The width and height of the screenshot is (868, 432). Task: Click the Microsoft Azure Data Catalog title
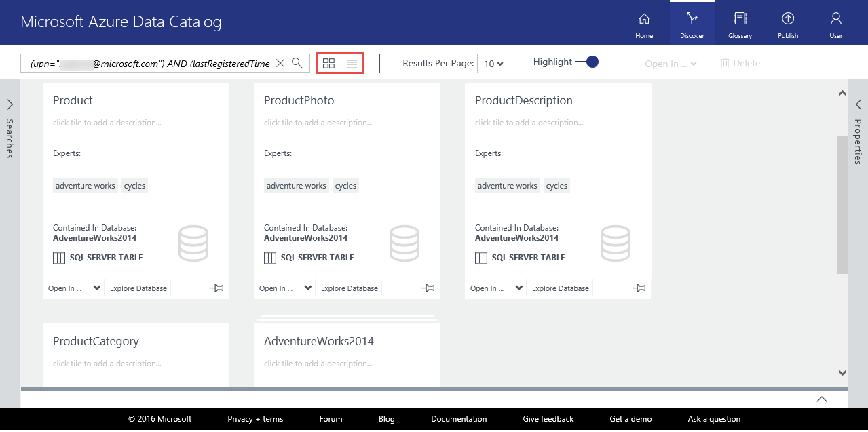coord(121,22)
